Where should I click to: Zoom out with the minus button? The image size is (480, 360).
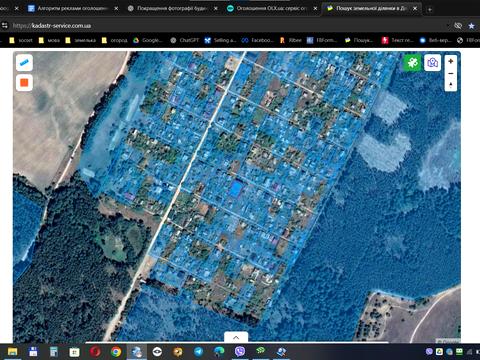point(451,73)
